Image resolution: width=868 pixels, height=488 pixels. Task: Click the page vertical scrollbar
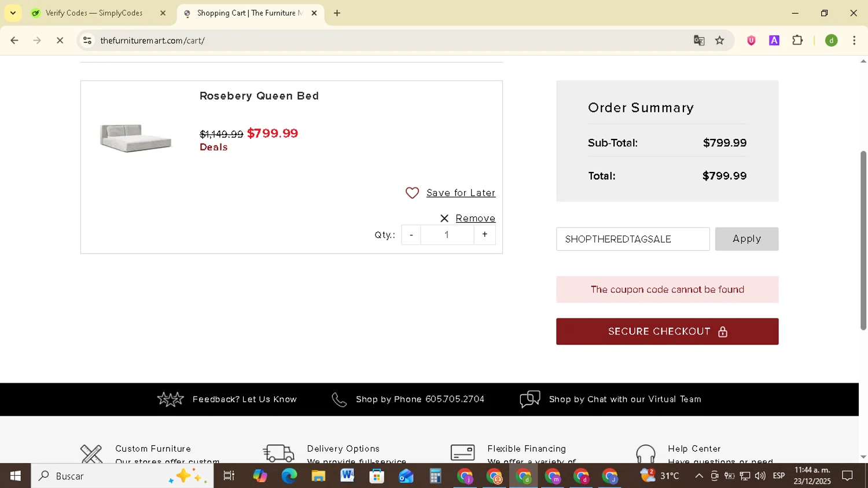[863, 240]
